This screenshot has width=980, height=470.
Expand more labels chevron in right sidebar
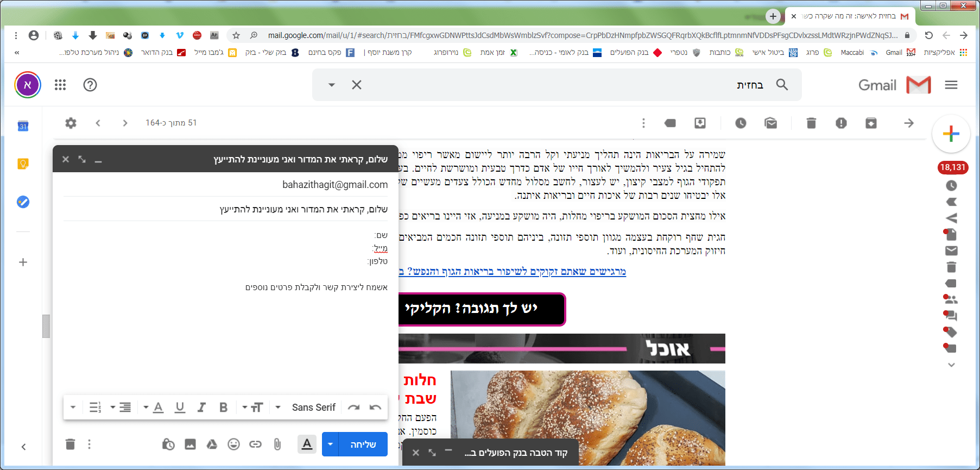(x=951, y=365)
